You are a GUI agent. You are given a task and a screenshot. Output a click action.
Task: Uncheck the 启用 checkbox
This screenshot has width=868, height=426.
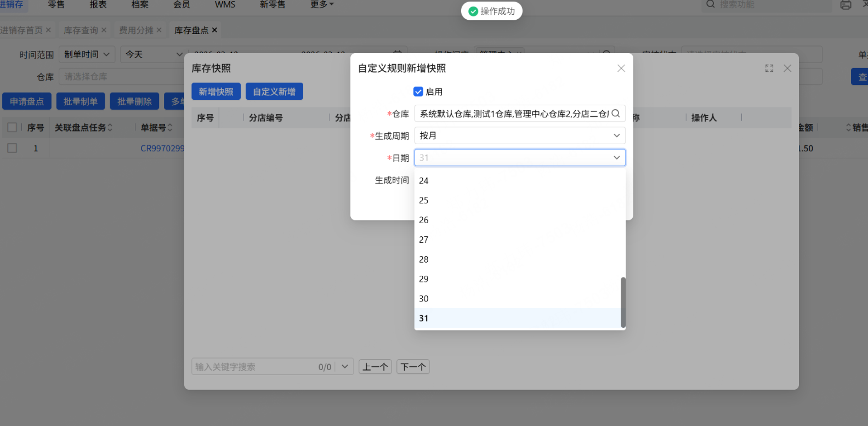pyautogui.click(x=418, y=92)
